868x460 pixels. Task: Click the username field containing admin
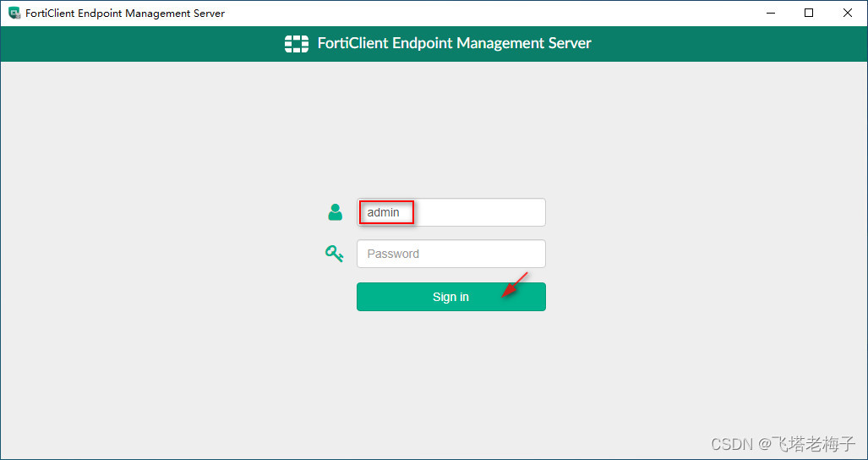tap(451, 212)
